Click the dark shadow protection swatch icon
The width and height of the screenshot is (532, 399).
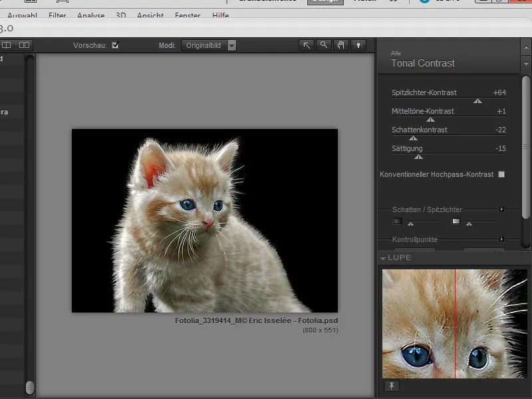pyautogui.click(x=397, y=221)
